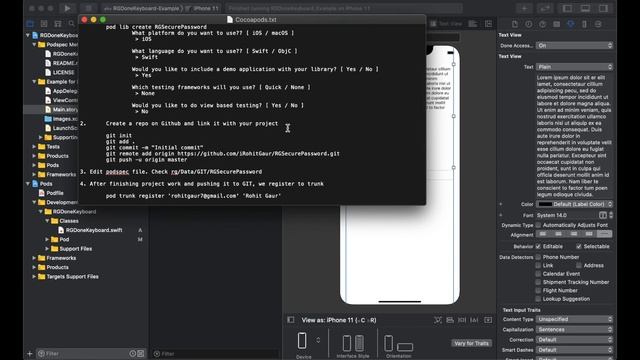Open the Symbol navigator tab
This screenshot has height=360, width=640.
pos(58,24)
